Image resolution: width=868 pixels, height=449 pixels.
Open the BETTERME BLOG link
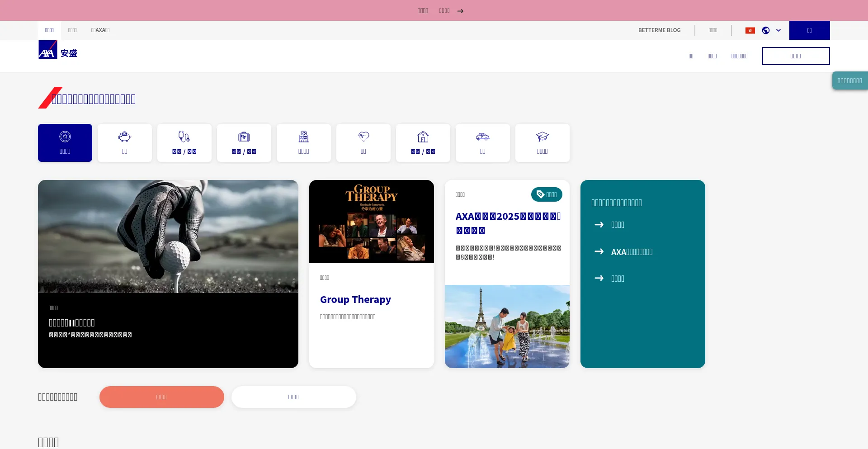coord(659,30)
